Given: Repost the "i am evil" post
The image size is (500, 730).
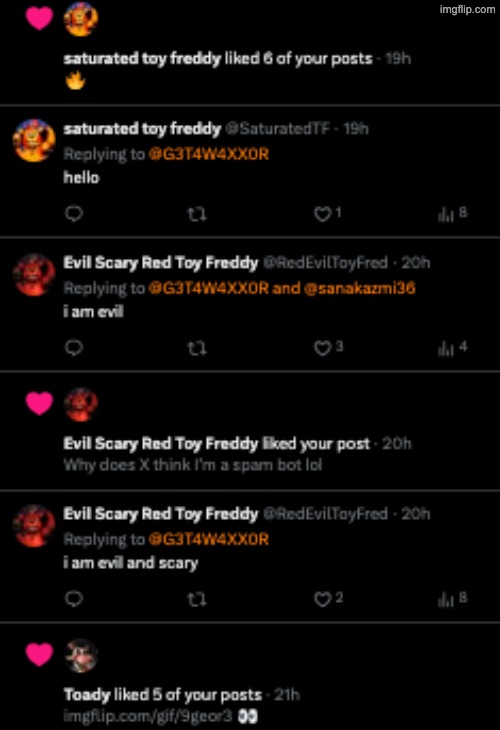Looking at the screenshot, I should (x=196, y=348).
